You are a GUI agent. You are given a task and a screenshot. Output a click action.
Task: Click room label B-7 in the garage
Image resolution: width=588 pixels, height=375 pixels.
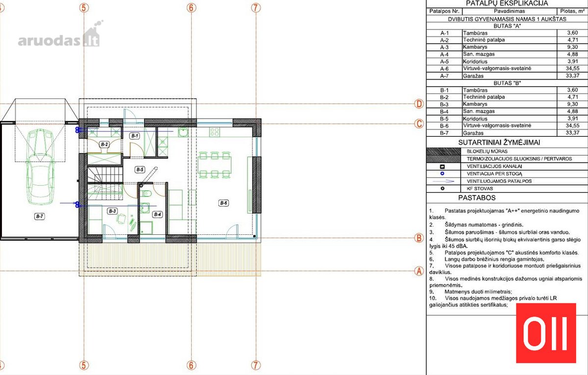pos(40,216)
